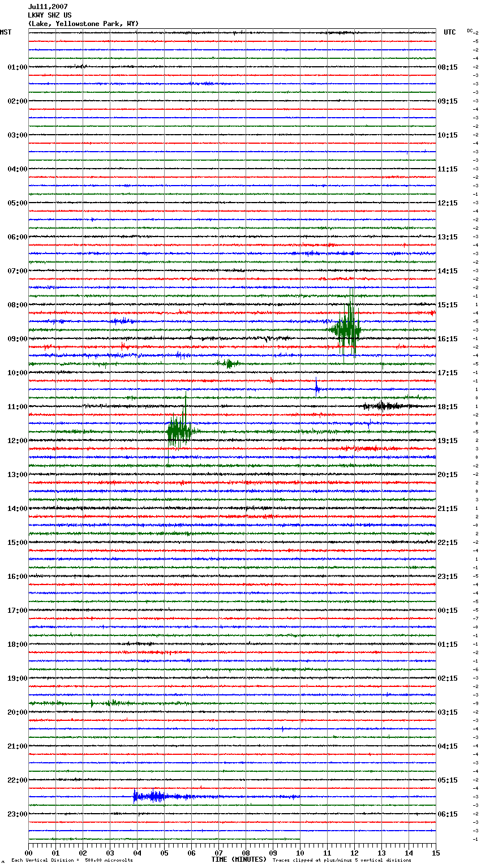The width and height of the screenshot is (481, 868).
Task: Click the small green burst above 10:00 MST
Action: pos(229,363)
